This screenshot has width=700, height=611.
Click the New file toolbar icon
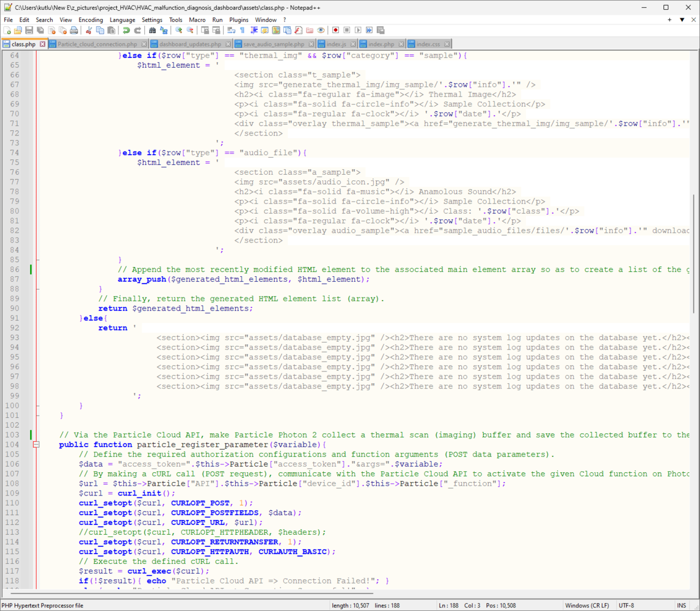tap(7, 30)
